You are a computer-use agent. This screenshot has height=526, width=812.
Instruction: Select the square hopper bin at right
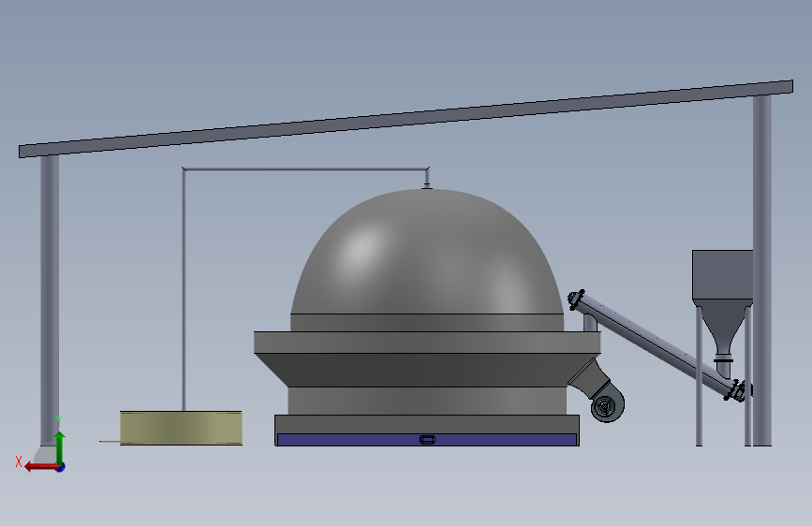point(722,275)
